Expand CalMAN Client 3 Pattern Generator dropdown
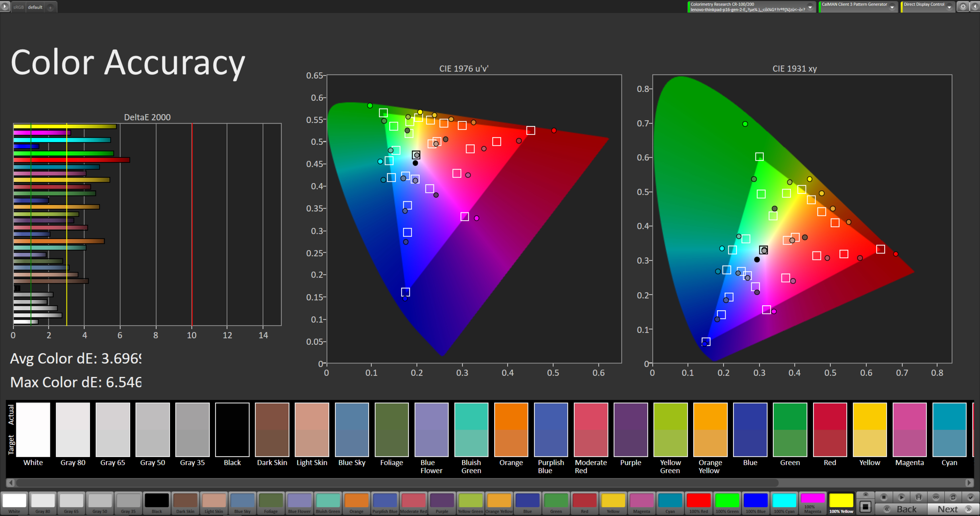The image size is (980, 516). (892, 7)
